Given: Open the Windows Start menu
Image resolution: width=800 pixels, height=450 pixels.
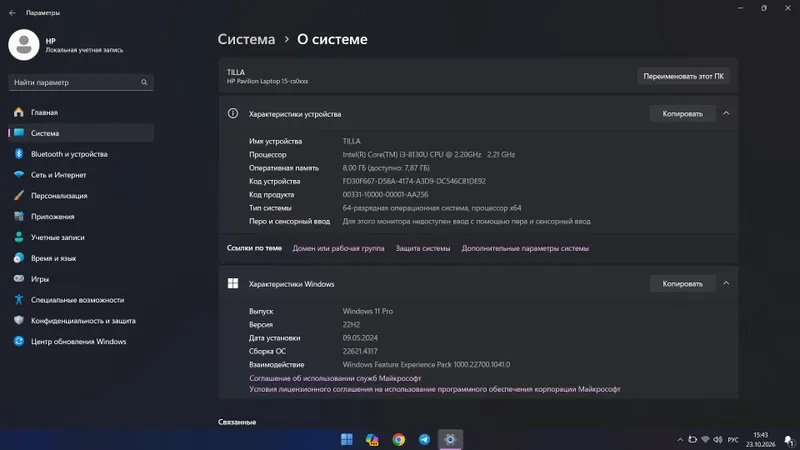Looking at the screenshot, I should point(347,439).
